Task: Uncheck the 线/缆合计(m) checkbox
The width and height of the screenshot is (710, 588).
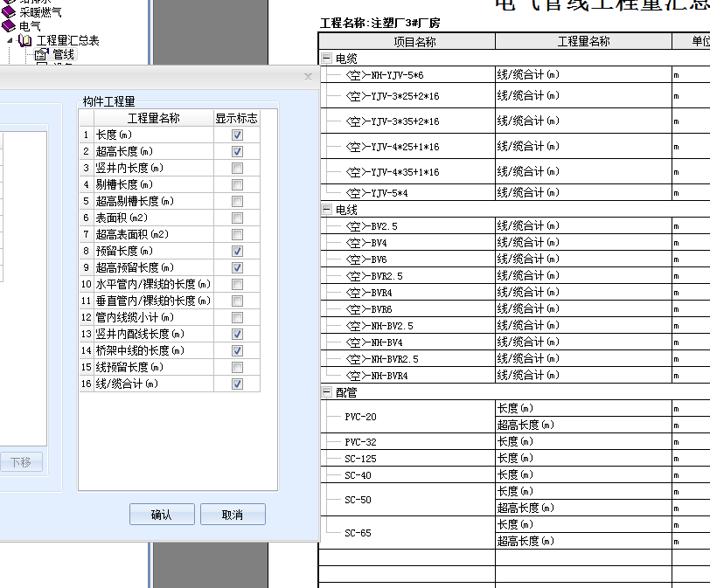Action: tap(237, 384)
